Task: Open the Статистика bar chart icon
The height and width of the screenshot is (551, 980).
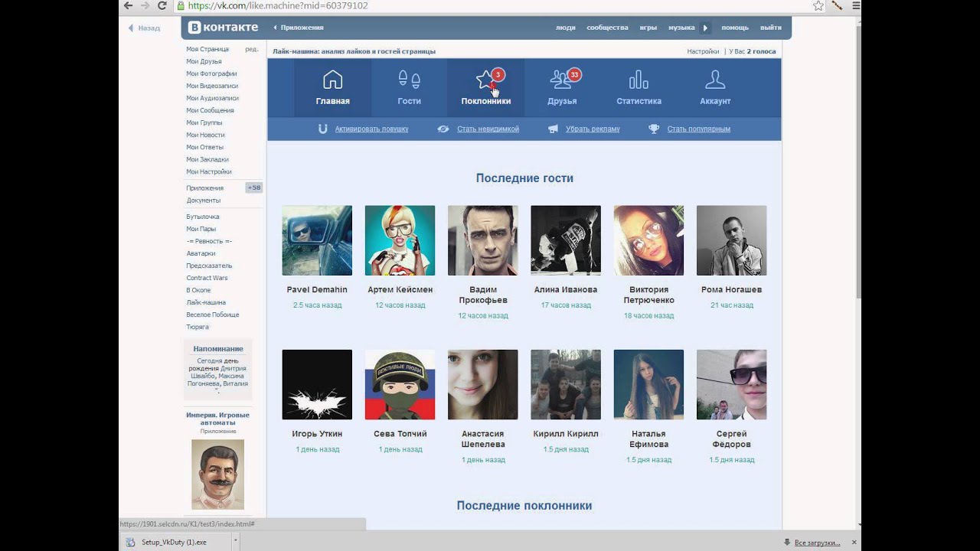Action: 639,87
